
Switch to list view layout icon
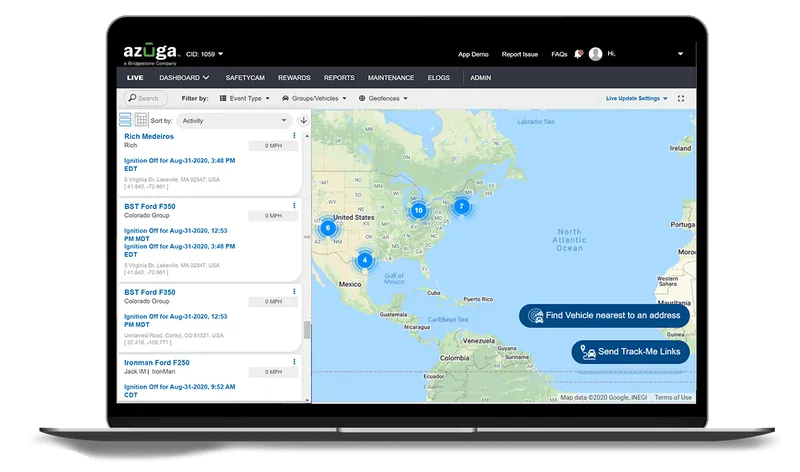(125, 120)
